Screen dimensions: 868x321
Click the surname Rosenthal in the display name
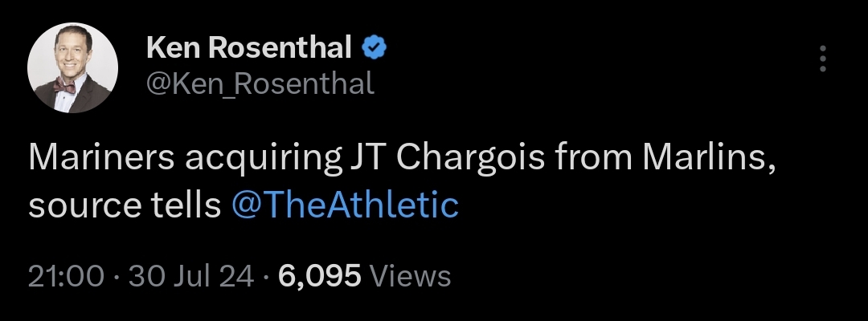point(282,49)
